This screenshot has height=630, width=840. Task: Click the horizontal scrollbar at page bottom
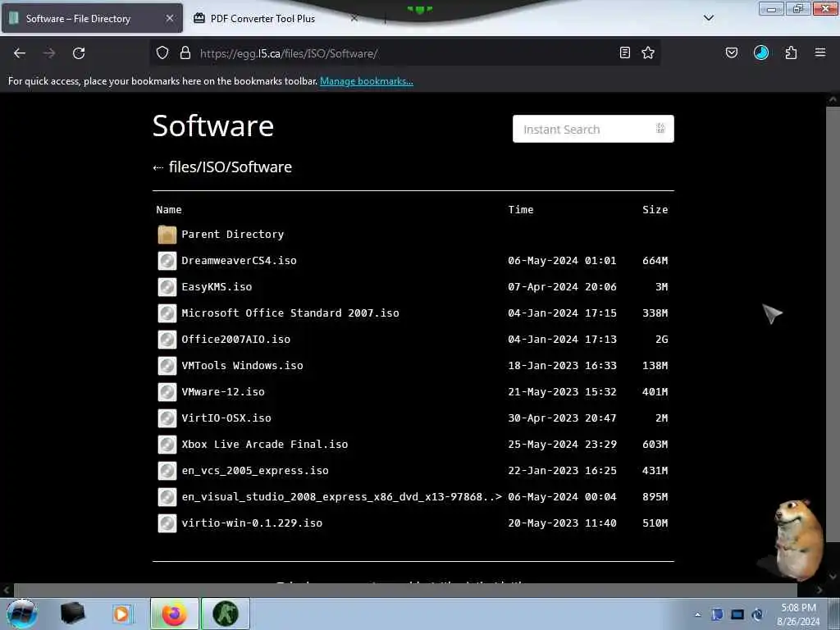coord(405,591)
